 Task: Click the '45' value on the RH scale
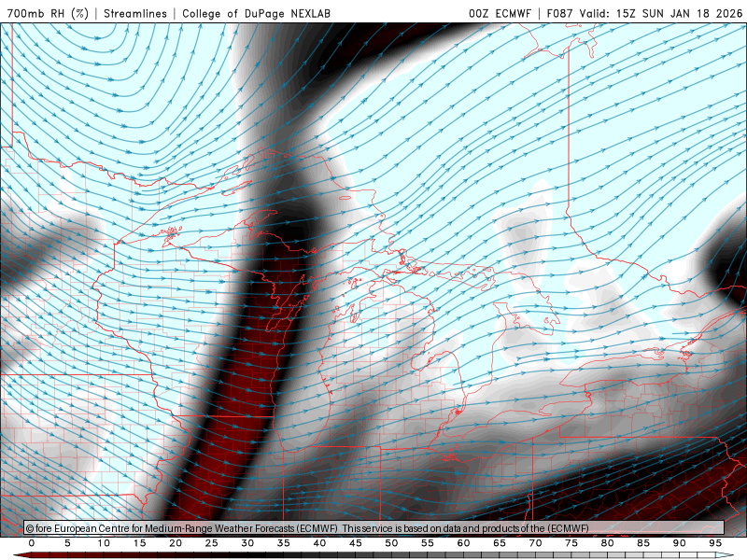tap(356, 543)
